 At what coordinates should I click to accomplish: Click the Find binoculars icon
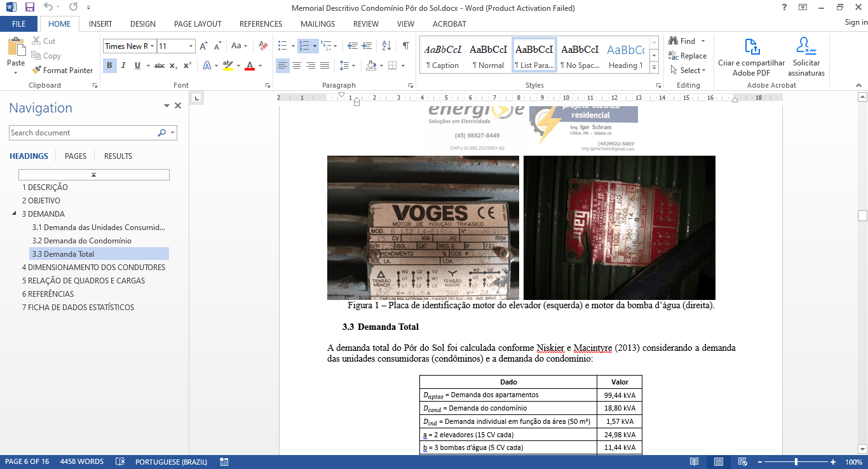click(x=674, y=41)
